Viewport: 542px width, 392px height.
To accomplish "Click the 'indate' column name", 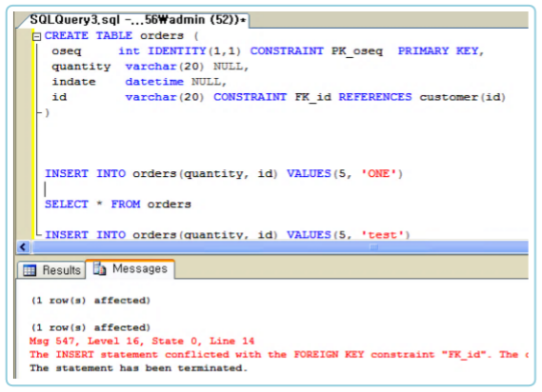I will 73,82.
